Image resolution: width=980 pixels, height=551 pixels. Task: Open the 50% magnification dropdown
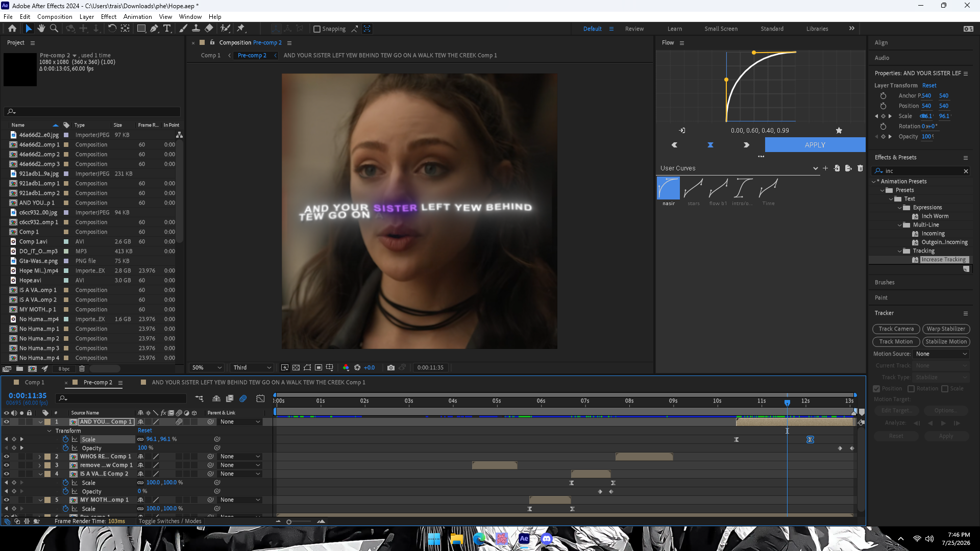tap(207, 367)
